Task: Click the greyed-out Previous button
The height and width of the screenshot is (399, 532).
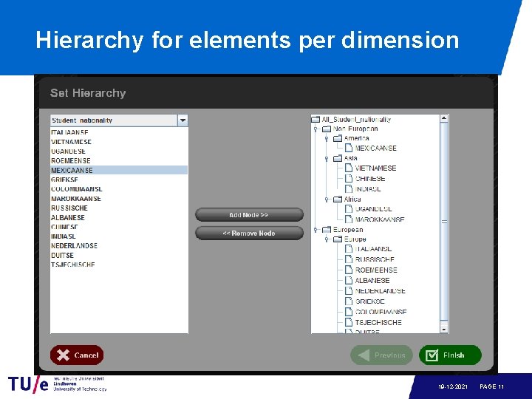Action: click(x=381, y=355)
